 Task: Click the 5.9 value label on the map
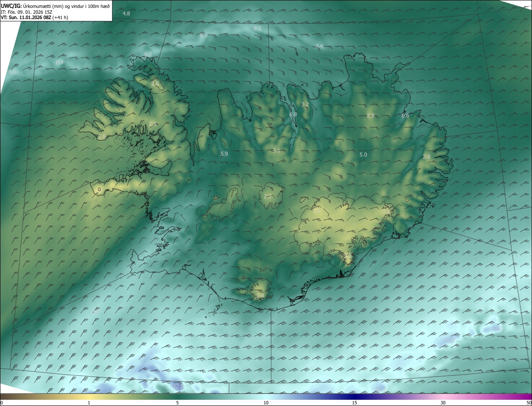(224, 154)
